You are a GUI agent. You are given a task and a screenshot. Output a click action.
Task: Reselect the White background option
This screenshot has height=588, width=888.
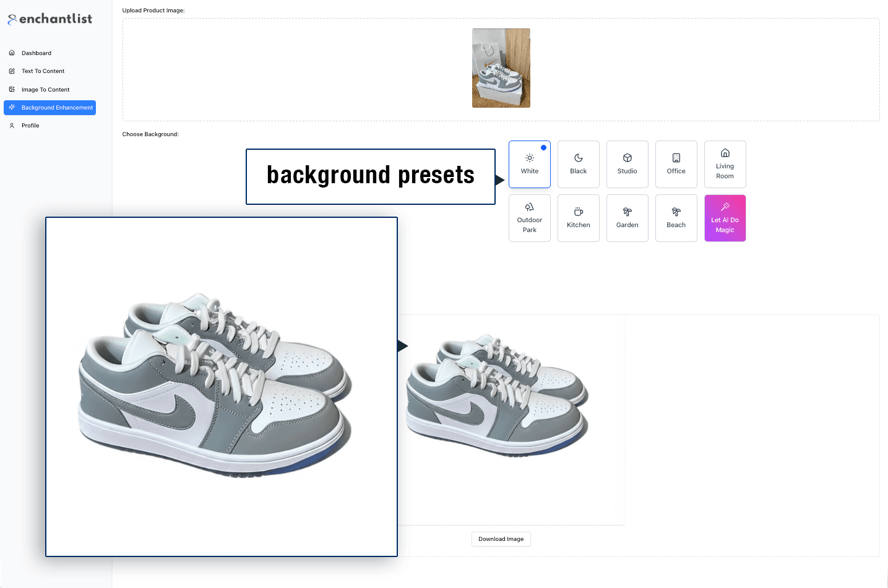coord(529,164)
